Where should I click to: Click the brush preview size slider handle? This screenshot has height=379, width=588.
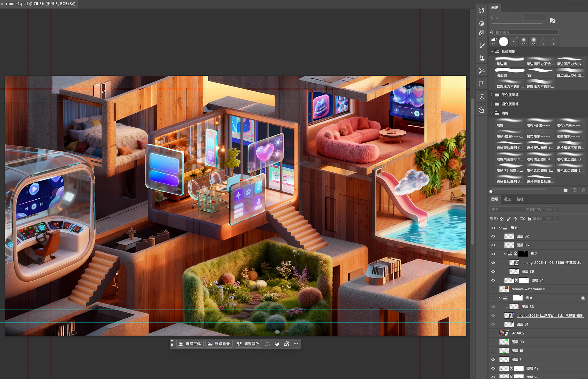(x=491, y=191)
